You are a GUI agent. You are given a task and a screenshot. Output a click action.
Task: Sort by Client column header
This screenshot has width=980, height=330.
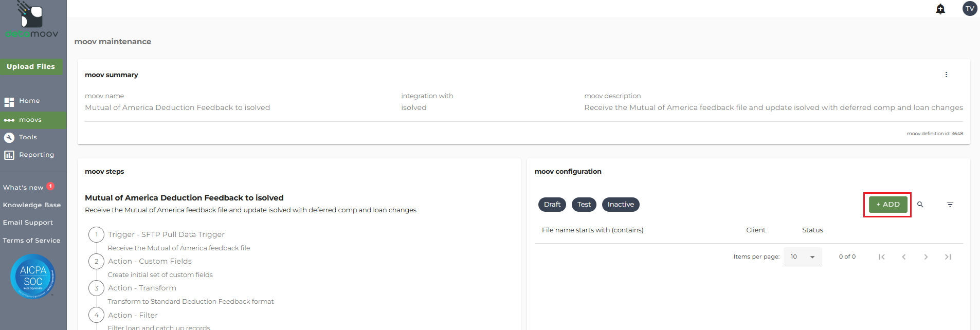756,230
